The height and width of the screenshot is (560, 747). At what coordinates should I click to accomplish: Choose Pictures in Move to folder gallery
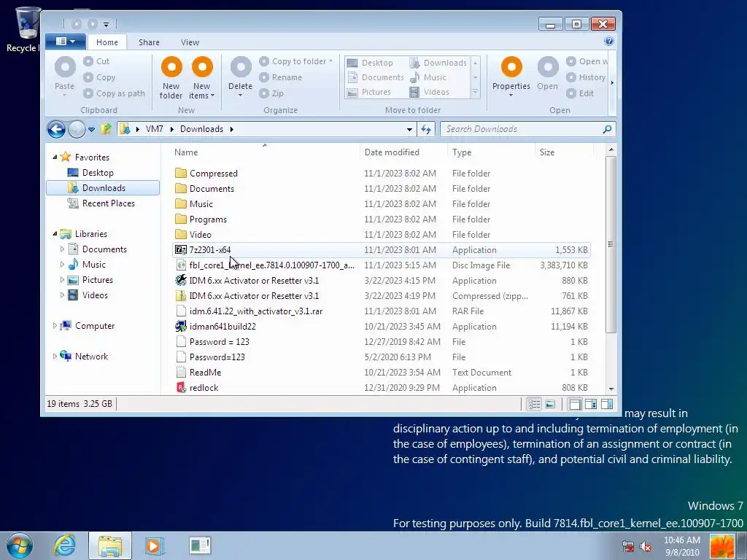(369, 92)
